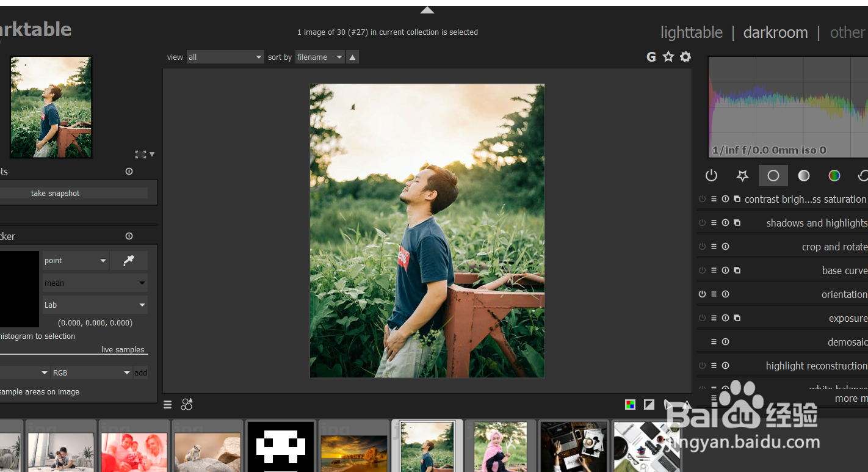Open presets menu for exposure module
The image size is (868, 472).
[x=714, y=318]
